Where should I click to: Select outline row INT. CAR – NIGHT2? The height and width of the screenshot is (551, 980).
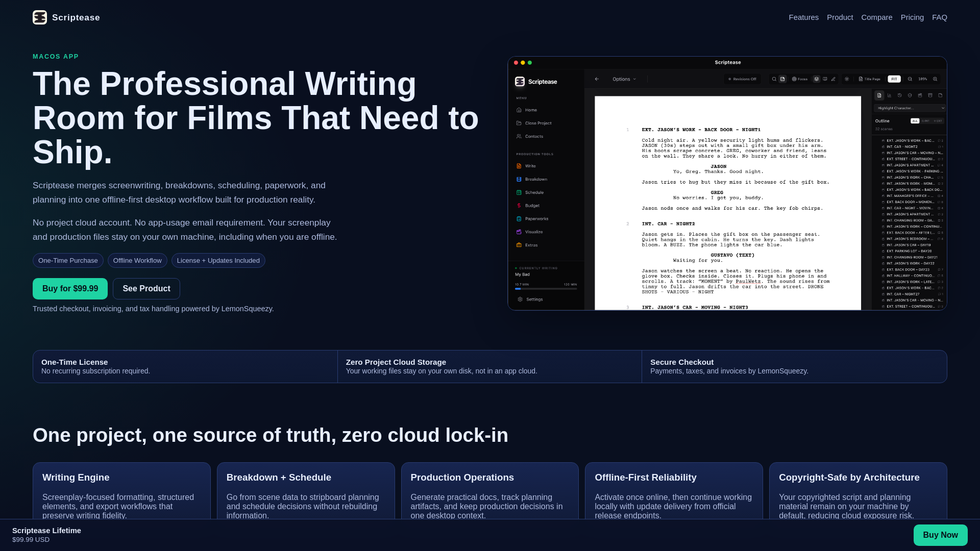pos(912,147)
